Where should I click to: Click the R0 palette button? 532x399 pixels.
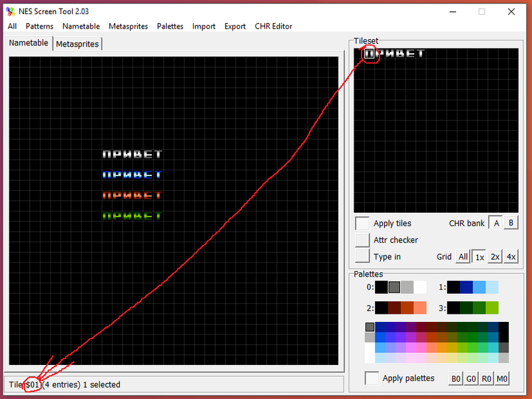(x=487, y=378)
